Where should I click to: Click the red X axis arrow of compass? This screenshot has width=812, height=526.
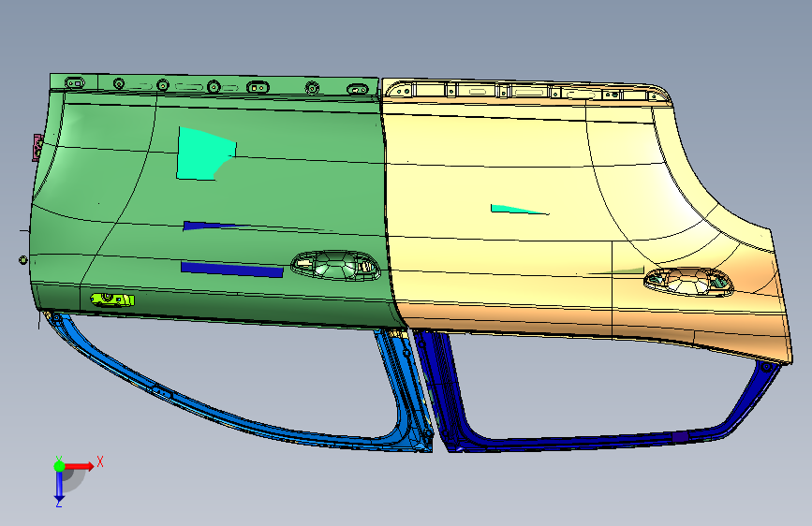coord(81,466)
